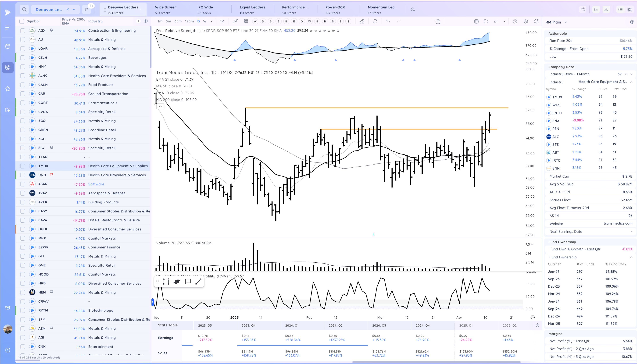This screenshot has width=637, height=364.
Task: Open the chart indicators icon
Action: (x=235, y=21)
